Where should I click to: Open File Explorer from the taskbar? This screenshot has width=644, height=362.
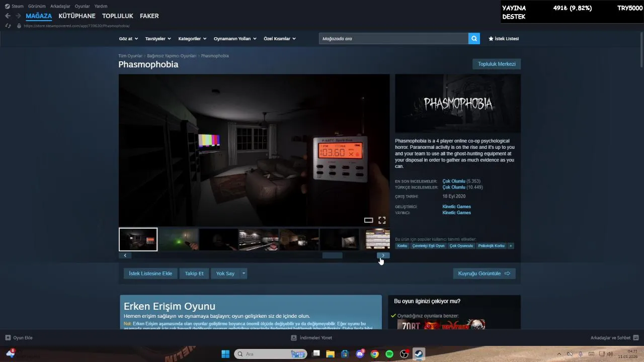[x=330, y=354]
